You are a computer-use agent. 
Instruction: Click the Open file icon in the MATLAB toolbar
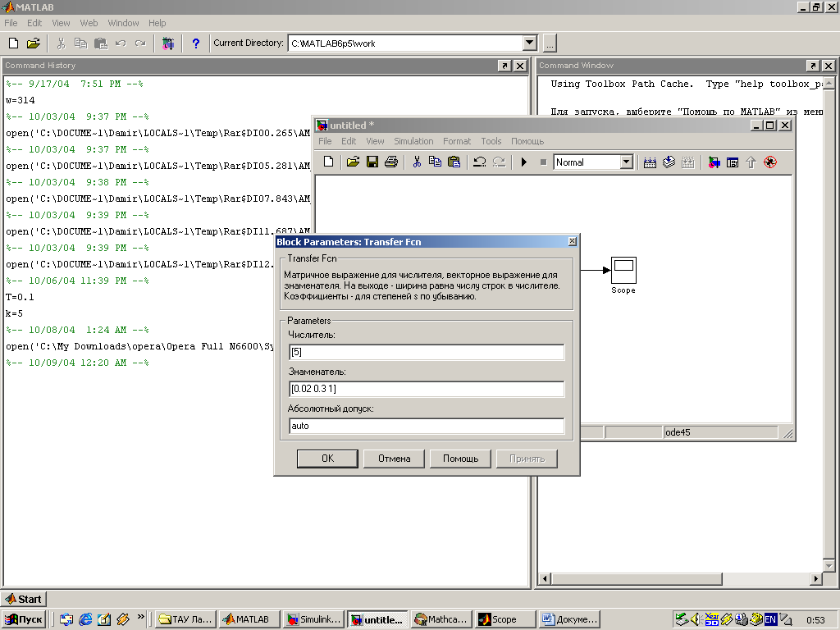click(x=33, y=43)
